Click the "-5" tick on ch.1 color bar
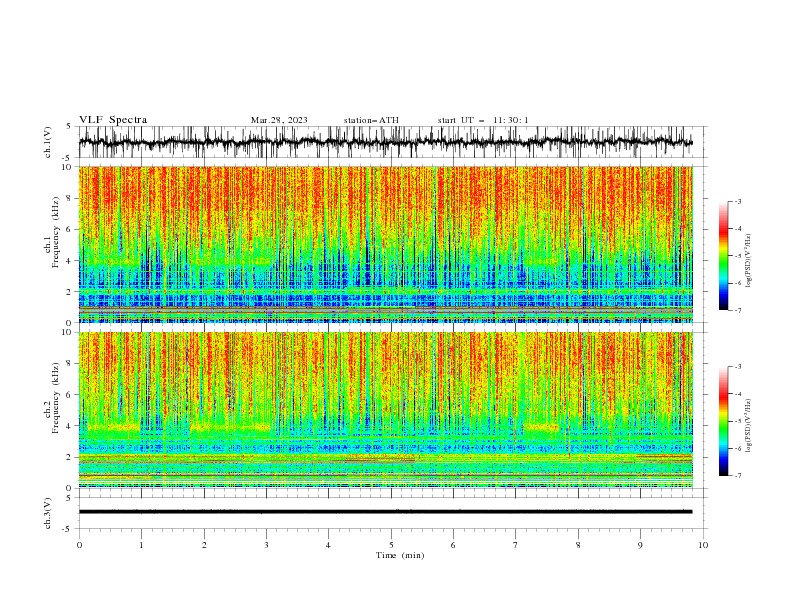792x612 pixels. (x=737, y=256)
